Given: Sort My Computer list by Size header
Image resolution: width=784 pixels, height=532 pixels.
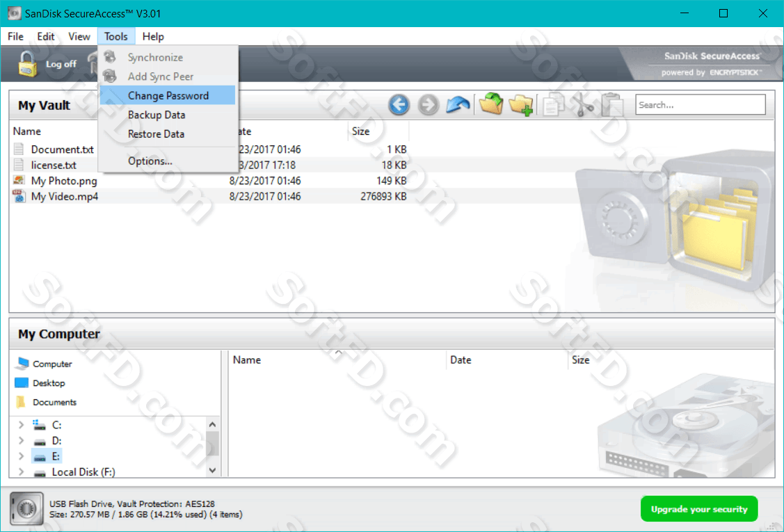Looking at the screenshot, I should coord(580,360).
